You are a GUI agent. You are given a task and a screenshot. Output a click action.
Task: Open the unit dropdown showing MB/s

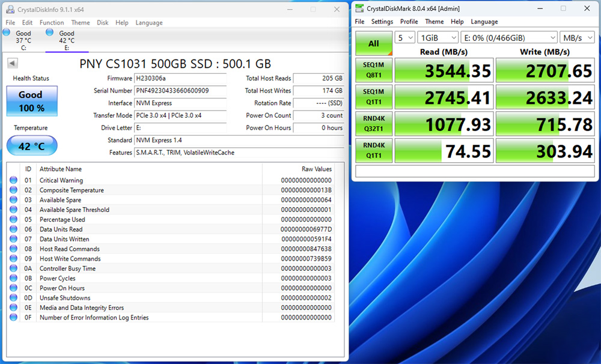[x=577, y=38]
